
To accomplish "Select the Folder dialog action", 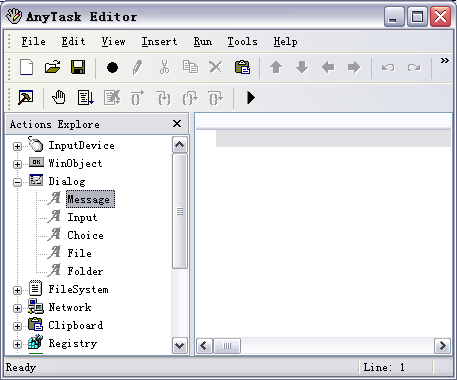I will [85, 271].
